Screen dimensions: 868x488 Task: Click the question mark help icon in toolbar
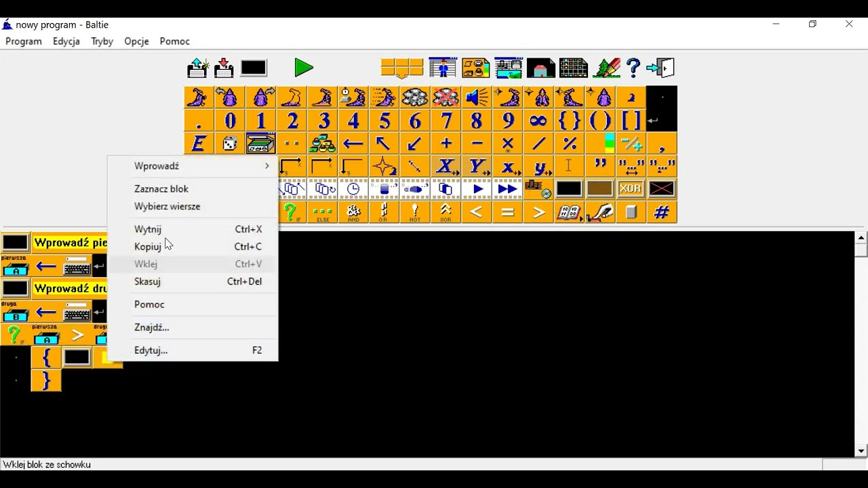(633, 68)
